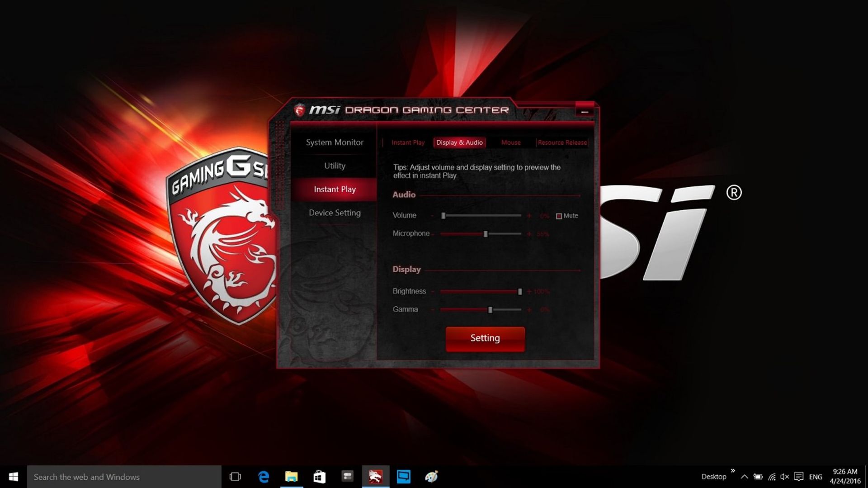
Task: Click the Volume 0% value text
Action: tap(544, 216)
